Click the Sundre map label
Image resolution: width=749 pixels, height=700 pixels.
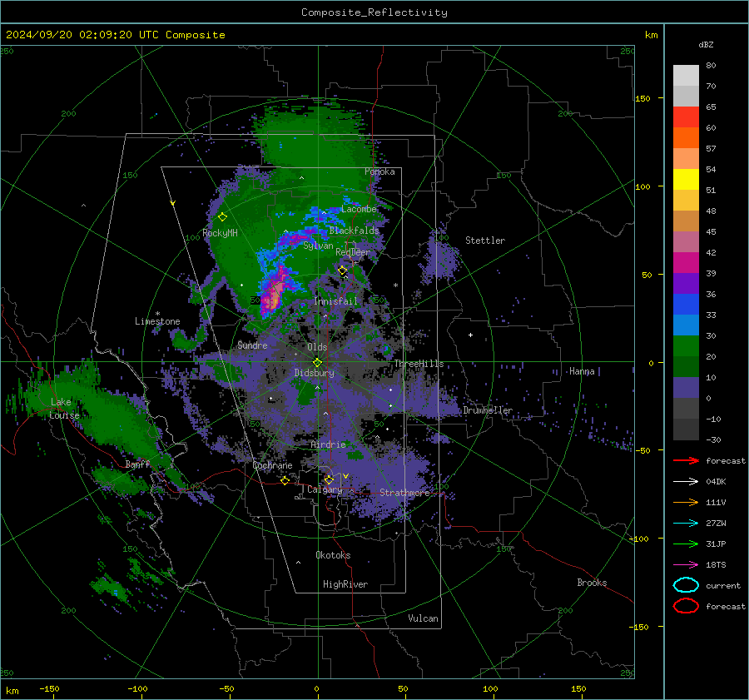coord(252,345)
